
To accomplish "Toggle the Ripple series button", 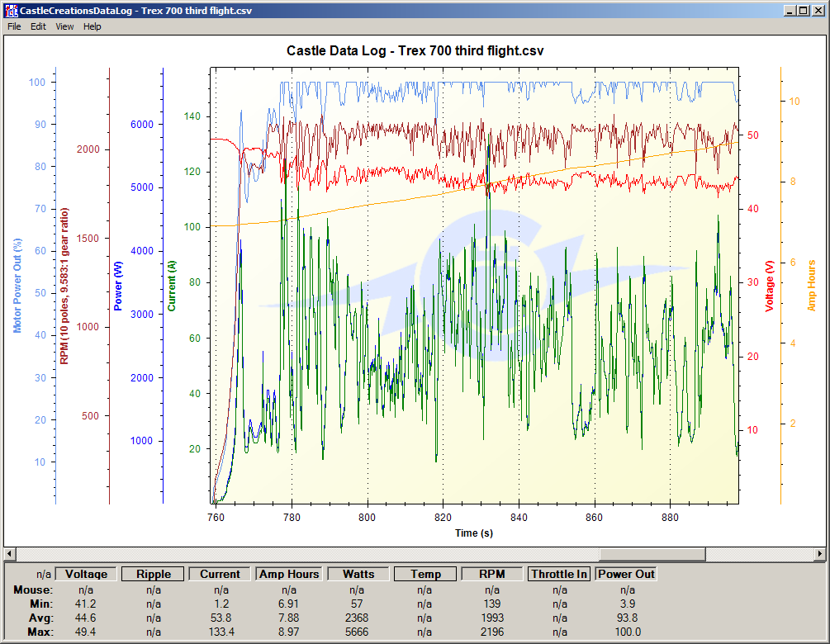I will [x=154, y=574].
